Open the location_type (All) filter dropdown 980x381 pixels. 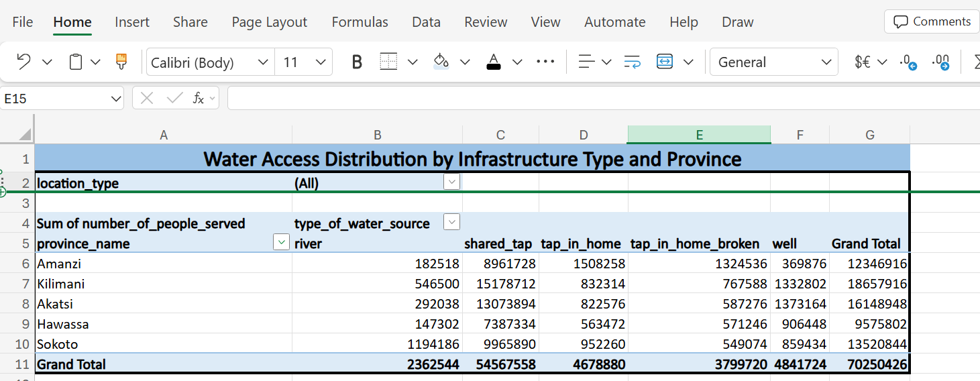(452, 182)
